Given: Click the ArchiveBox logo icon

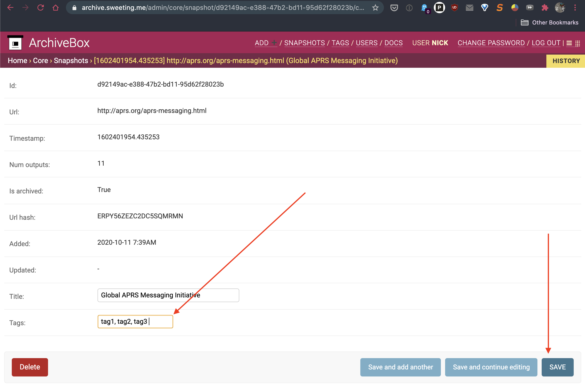Looking at the screenshot, I should tap(15, 43).
